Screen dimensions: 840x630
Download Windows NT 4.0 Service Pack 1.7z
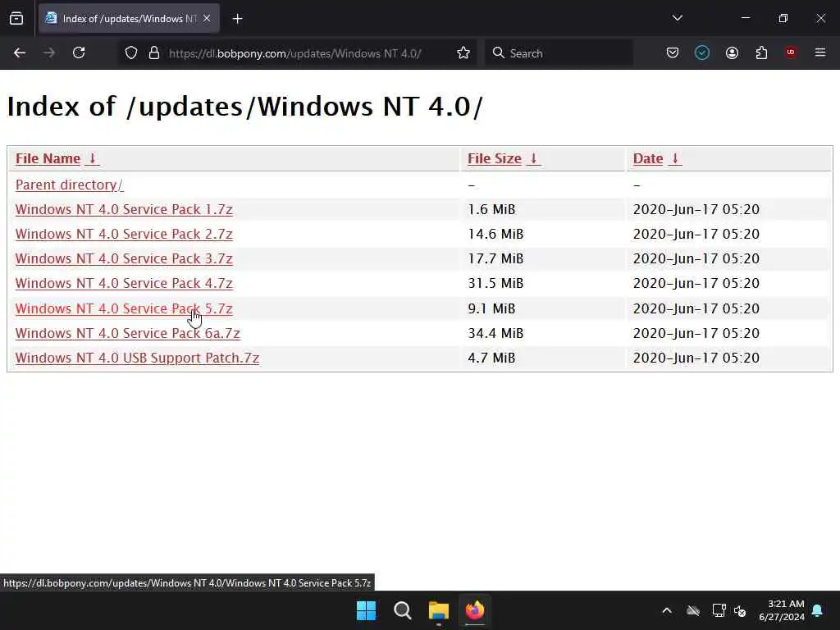pyautogui.click(x=124, y=209)
